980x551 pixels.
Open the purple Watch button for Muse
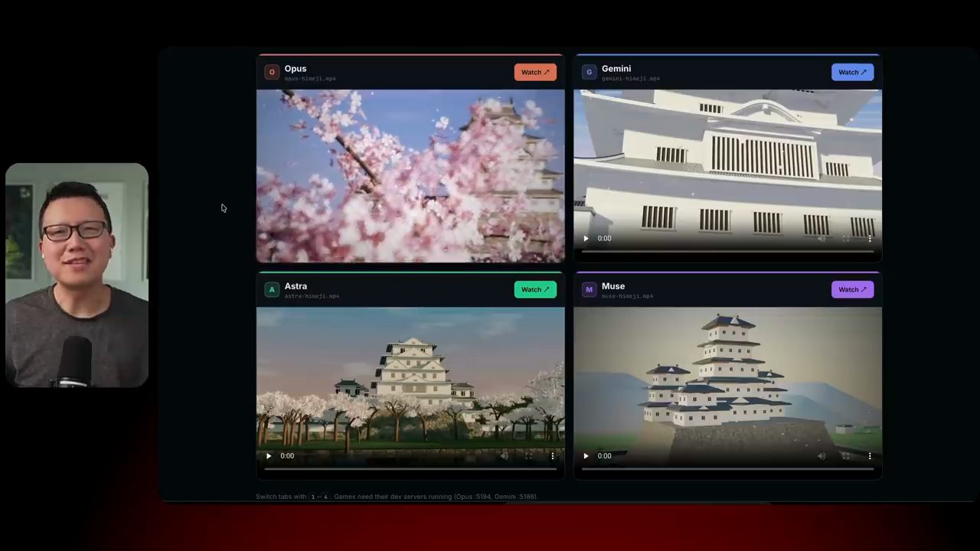coord(852,289)
